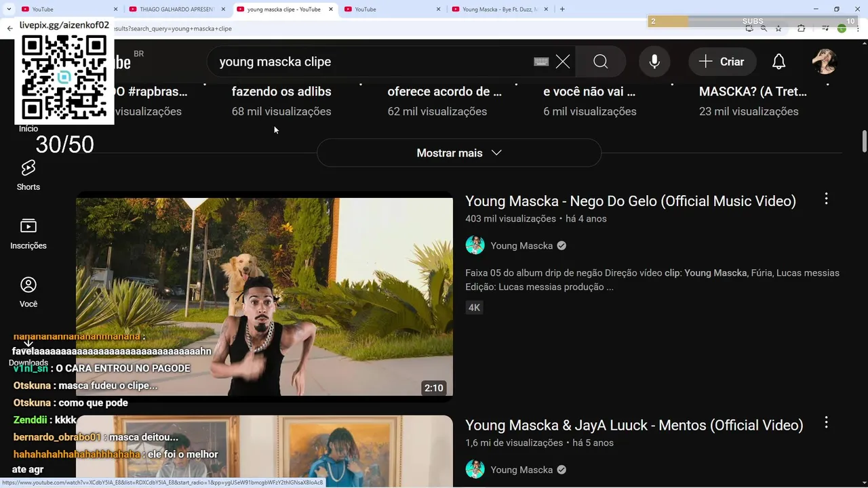The image size is (868, 488).
Task: Click '1,6 mi de visualizações' metadata text
Action: tap(514, 443)
